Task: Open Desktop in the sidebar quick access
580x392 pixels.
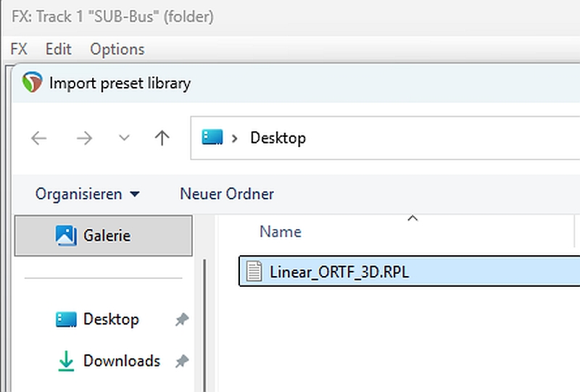Action: click(x=111, y=320)
